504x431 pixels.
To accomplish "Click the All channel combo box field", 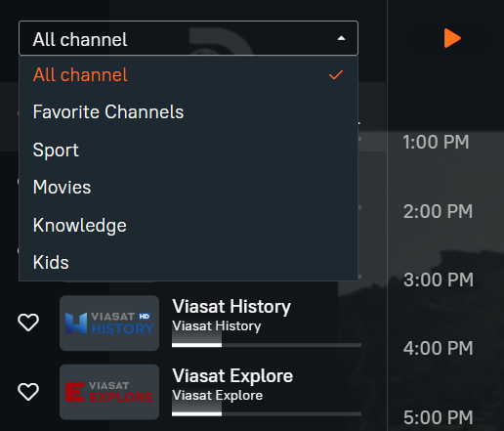I will pyautogui.click(x=189, y=38).
